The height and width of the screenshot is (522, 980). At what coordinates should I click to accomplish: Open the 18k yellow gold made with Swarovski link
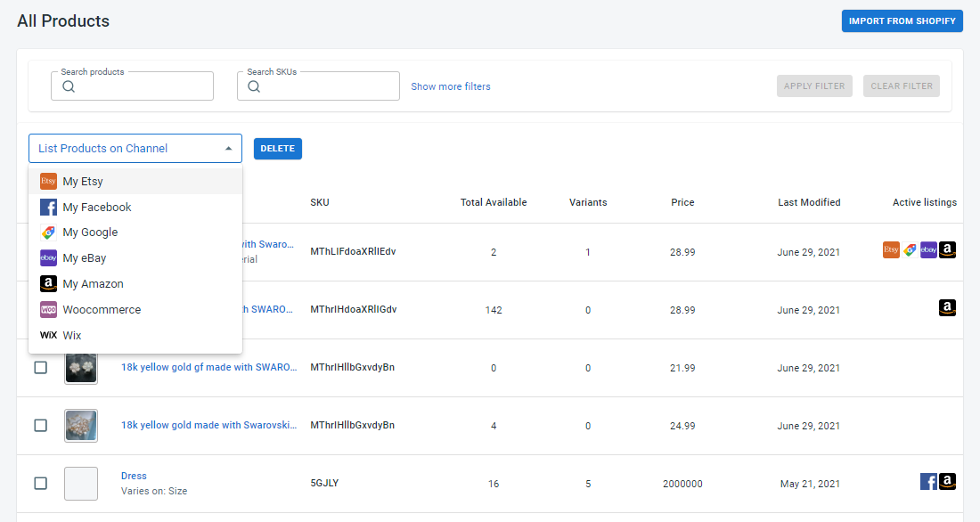(x=208, y=425)
